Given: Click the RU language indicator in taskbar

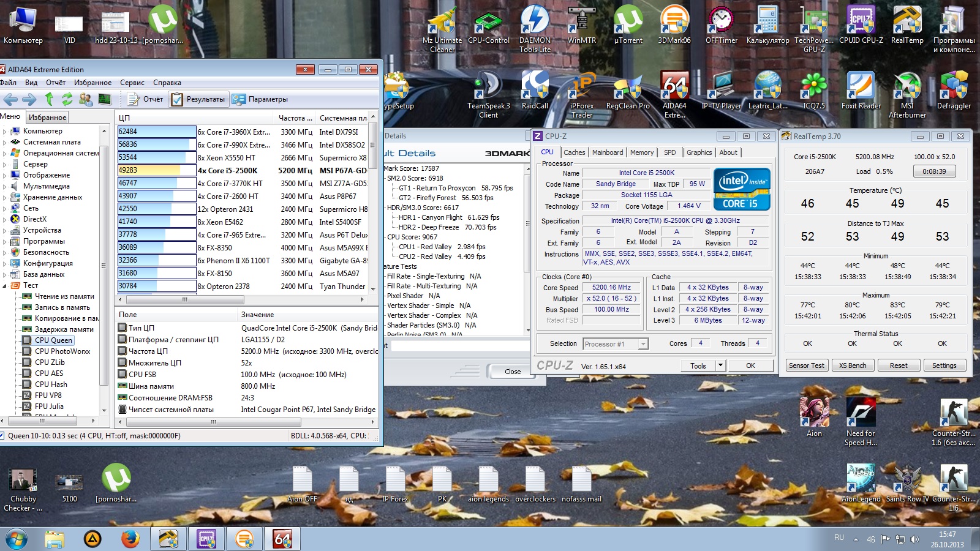Looking at the screenshot, I should pyautogui.click(x=839, y=538).
